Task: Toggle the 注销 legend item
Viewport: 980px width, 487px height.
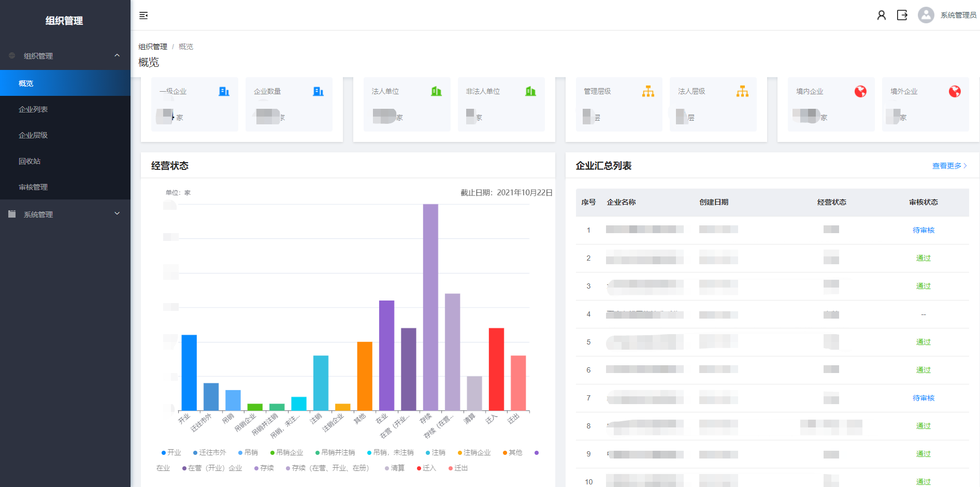Action: click(x=436, y=452)
